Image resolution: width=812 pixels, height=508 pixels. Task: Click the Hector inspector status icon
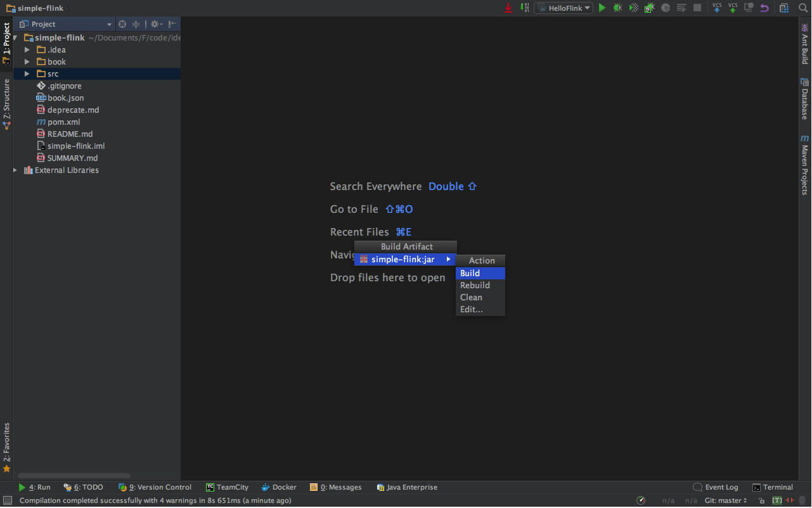coord(802,501)
